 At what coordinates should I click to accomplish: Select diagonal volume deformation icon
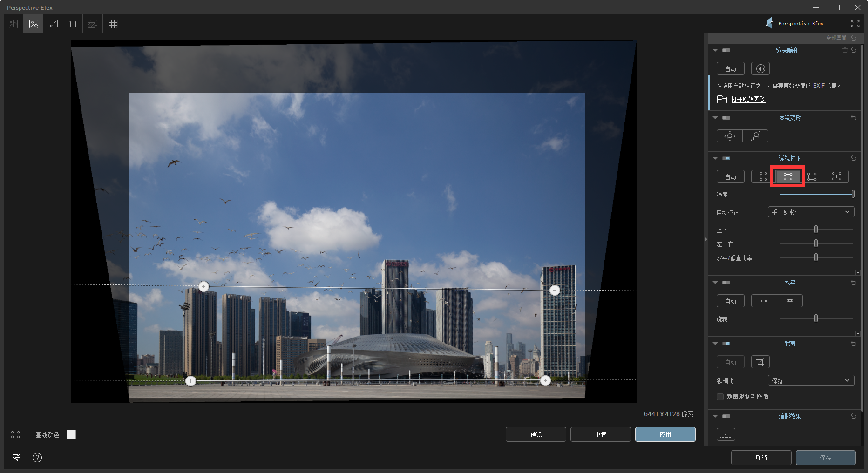tap(755, 136)
